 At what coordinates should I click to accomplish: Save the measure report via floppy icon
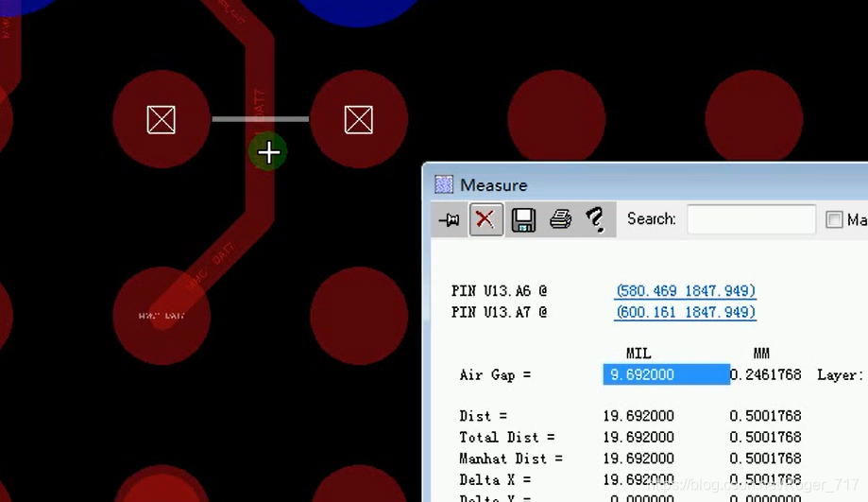(523, 219)
